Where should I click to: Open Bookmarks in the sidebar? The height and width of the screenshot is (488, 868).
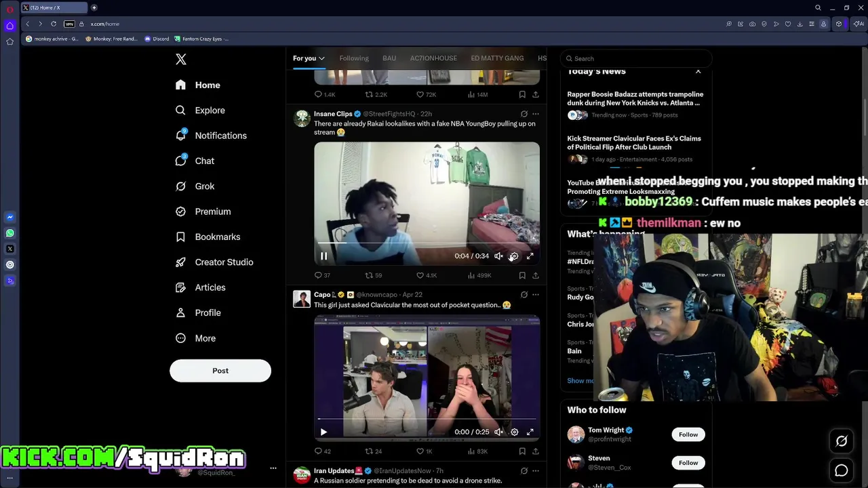[208, 237]
